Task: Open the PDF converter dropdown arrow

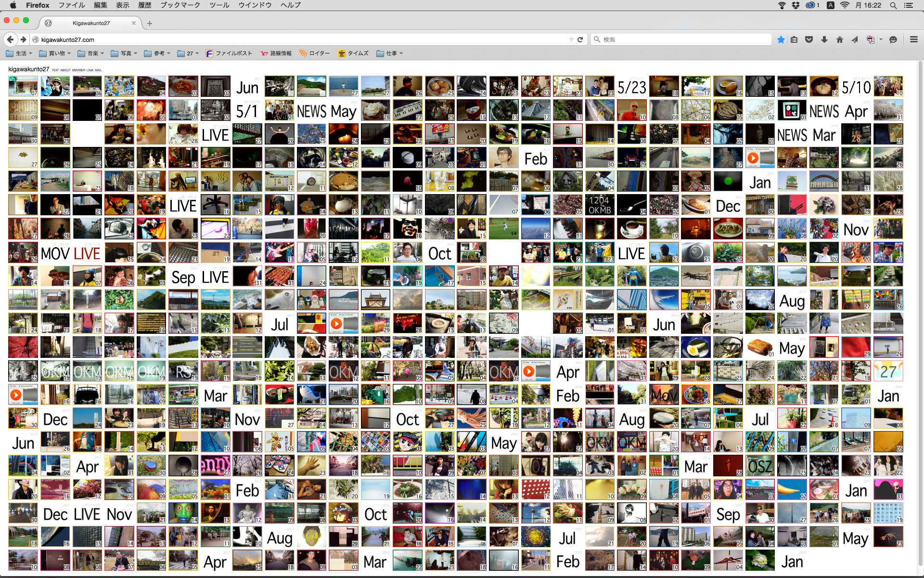Action: pyautogui.click(x=881, y=39)
